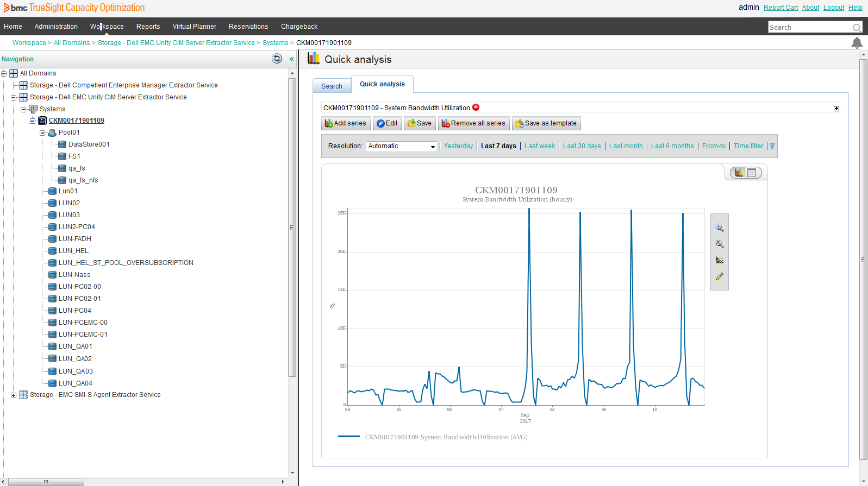This screenshot has height=486, width=868.
Task: Click the CKM00171901109 system icon
Action: (43, 121)
